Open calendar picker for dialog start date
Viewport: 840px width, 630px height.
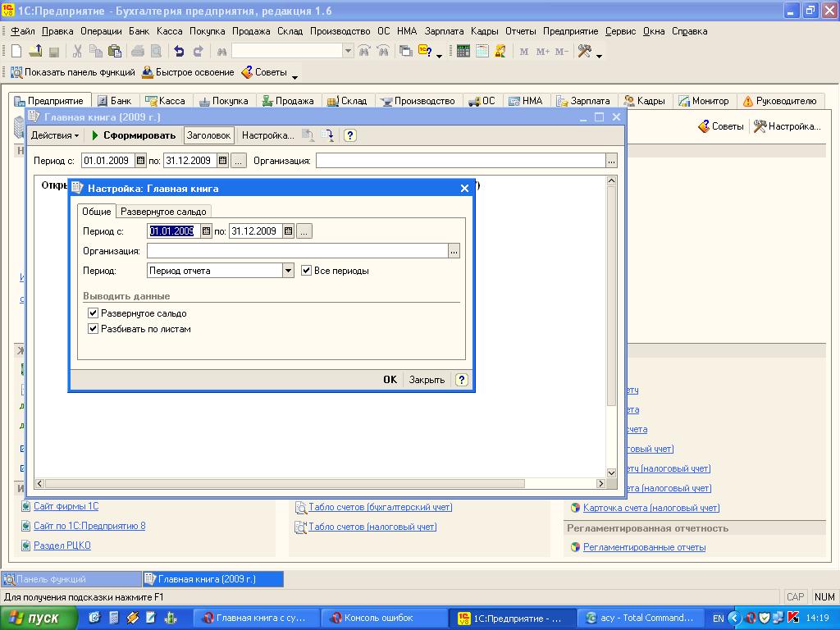coord(206,231)
